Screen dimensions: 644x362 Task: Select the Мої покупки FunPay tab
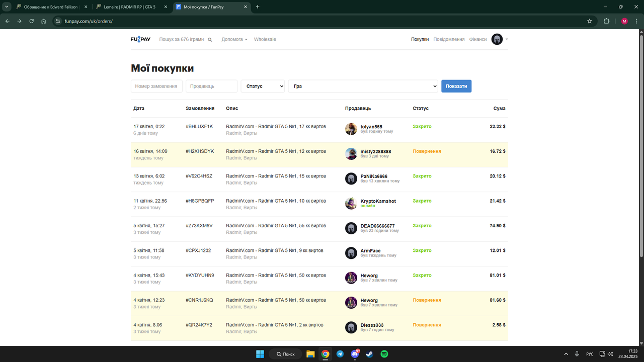pyautogui.click(x=211, y=7)
